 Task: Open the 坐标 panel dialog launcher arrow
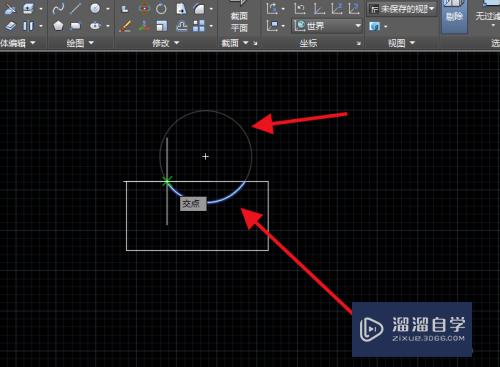point(358,43)
